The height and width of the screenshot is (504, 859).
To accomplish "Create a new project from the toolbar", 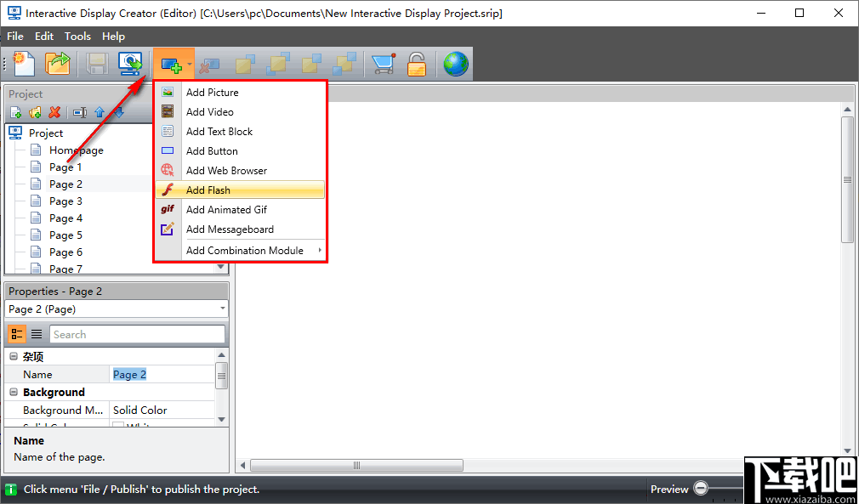I will click(x=24, y=64).
